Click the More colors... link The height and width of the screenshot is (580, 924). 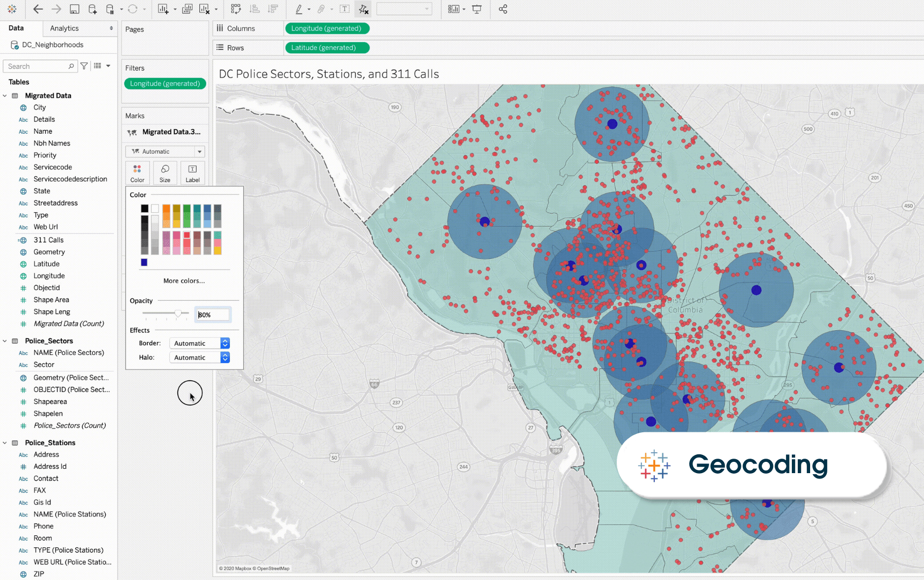[184, 281]
